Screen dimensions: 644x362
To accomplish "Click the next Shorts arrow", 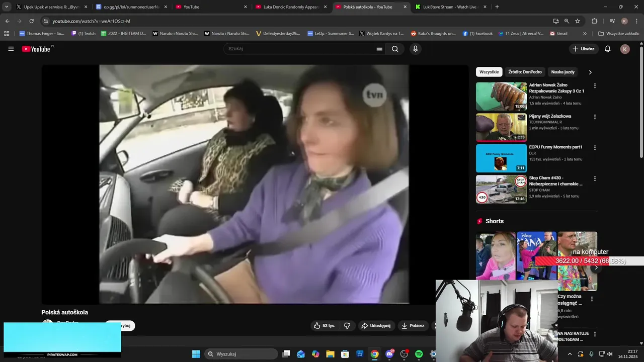I will [x=596, y=267].
